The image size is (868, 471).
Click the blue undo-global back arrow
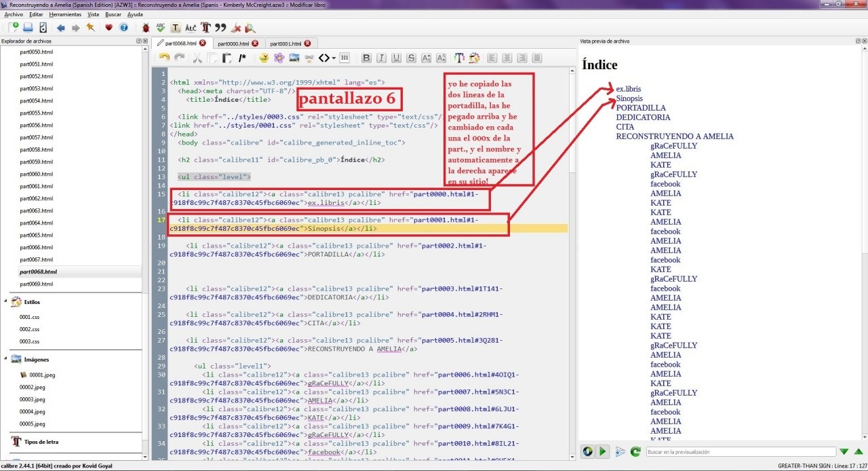pyautogui.click(x=61, y=28)
